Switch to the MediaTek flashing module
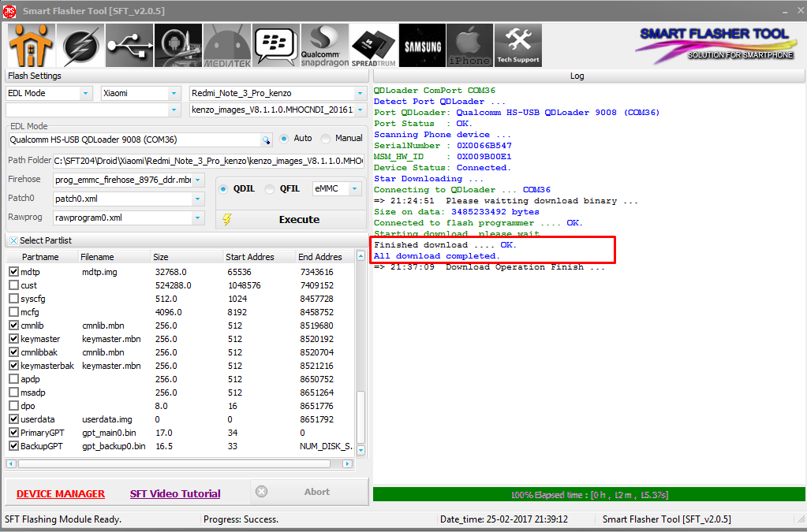This screenshot has height=532, width=807. tap(227, 45)
